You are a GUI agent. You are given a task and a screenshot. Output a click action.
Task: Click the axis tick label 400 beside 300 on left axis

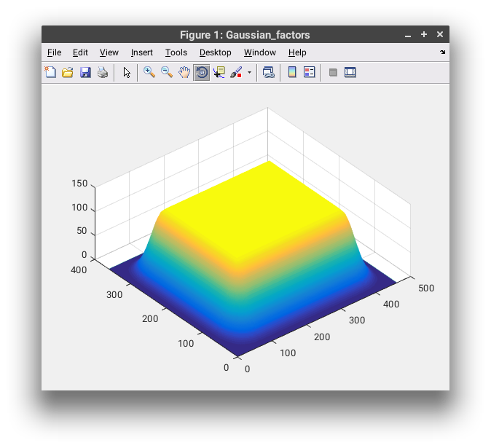point(79,270)
